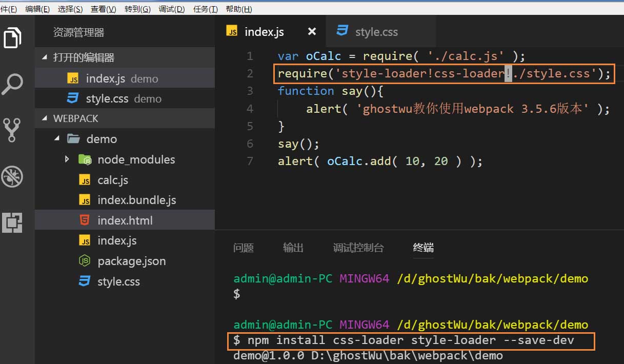
Task: Click the JS icon on the index.js tab
Action: click(232, 32)
